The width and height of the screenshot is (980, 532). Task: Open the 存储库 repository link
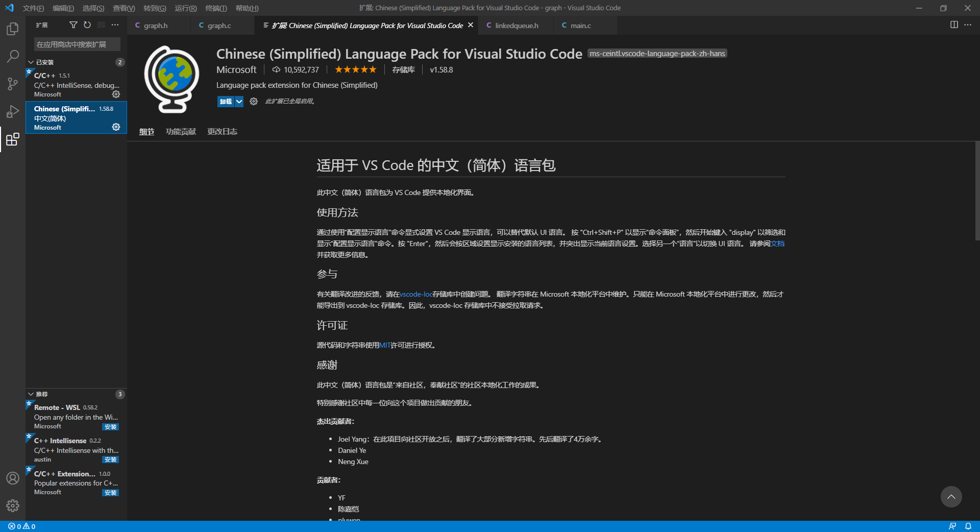[x=403, y=70]
